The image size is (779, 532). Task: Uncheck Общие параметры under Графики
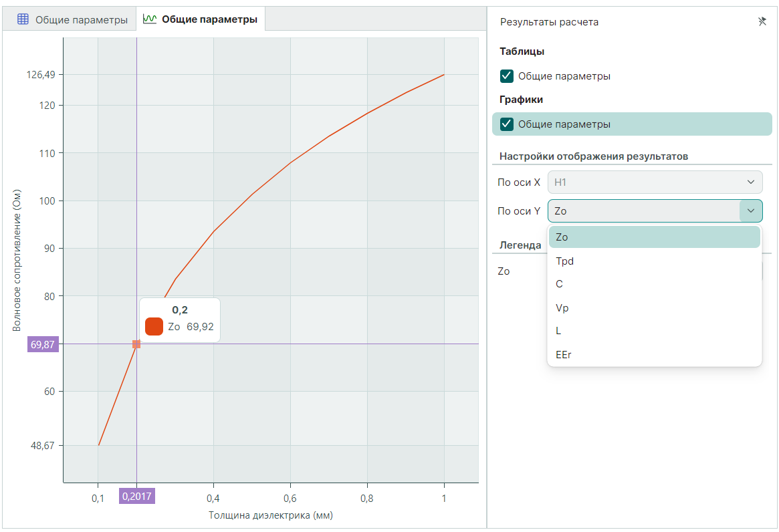point(507,124)
